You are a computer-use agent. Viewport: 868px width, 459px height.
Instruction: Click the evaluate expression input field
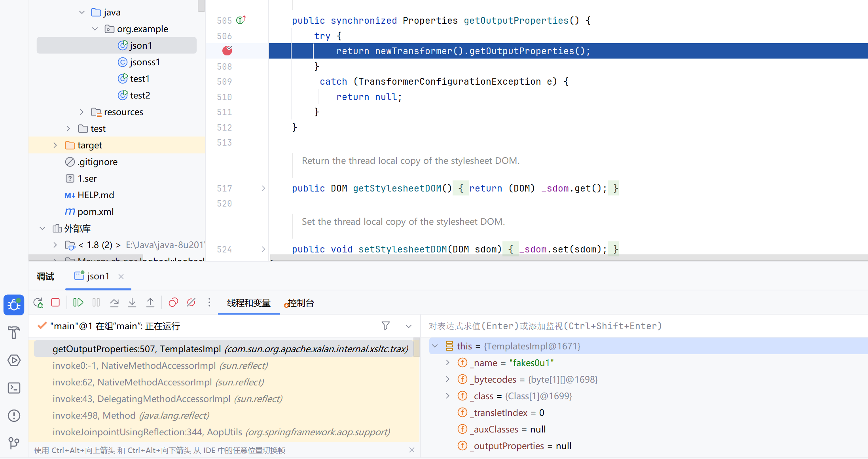point(645,326)
